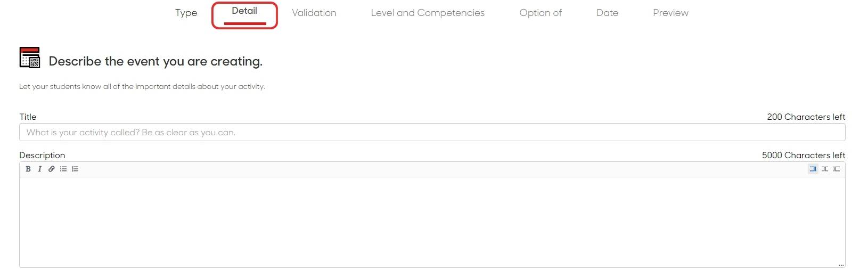Open the Preview tab

point(670,13)
